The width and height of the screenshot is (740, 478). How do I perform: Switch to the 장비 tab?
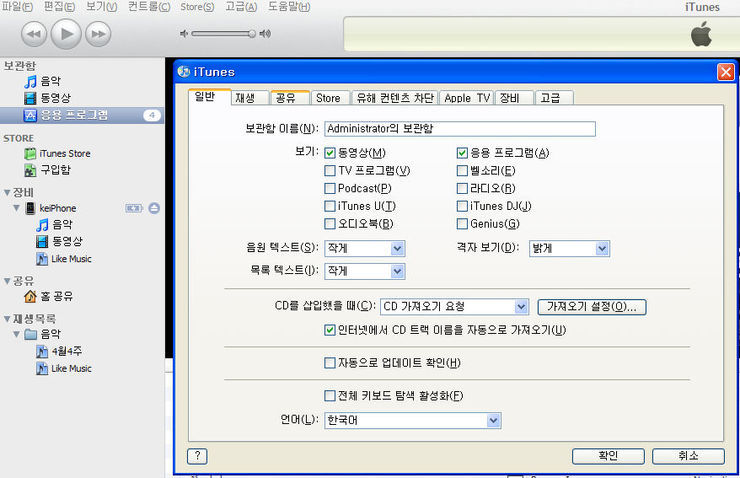(x=514, y=98)
